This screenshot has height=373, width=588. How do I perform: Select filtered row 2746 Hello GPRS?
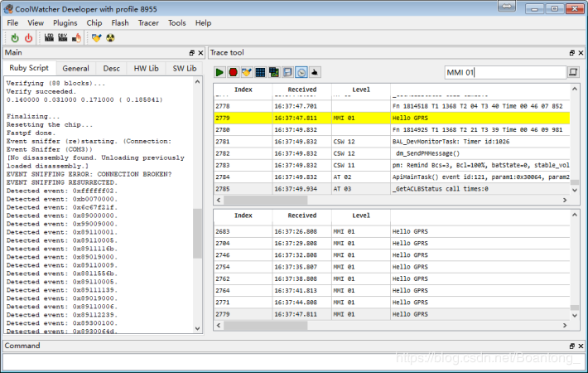pyautogui.click(x=392, y=255)
